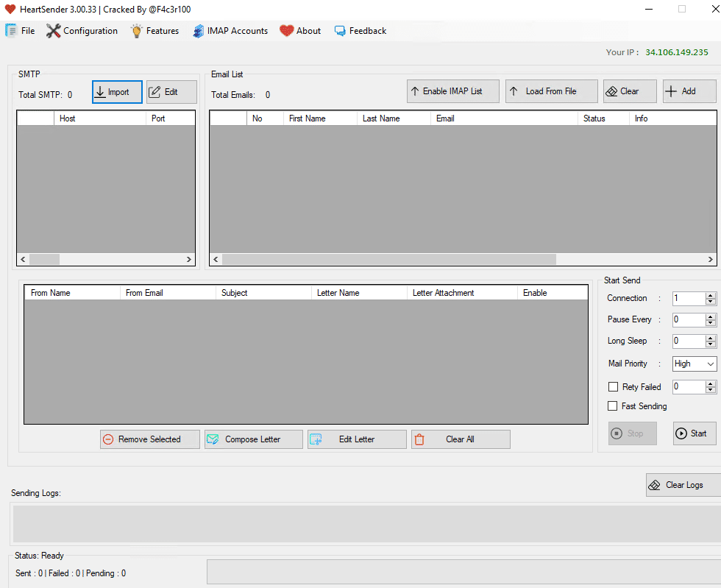Click the envelope icon of Compose Letter
This screenshot has height=588, width=721.
pos(213,439)
